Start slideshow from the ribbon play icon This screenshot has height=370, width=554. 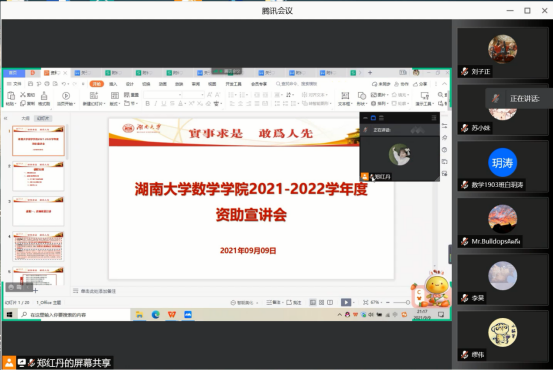66,96
